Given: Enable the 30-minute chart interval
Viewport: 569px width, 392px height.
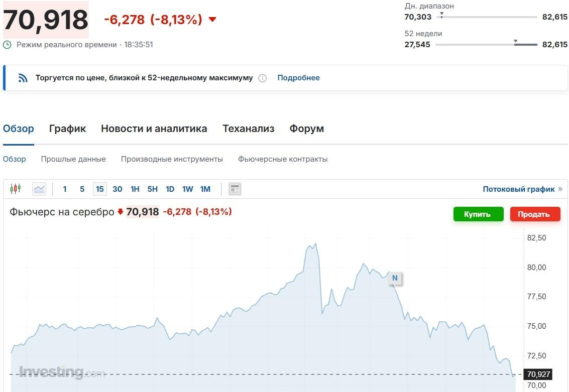Looking at the screenshot, I should click(117, 189).
